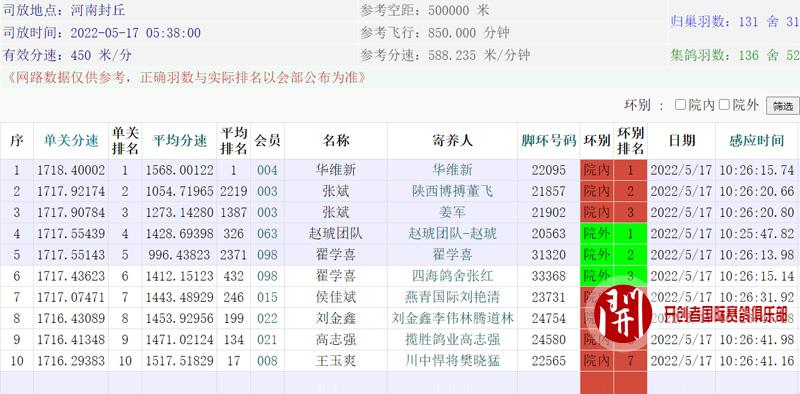
Task: Open 寄养人 link 川中悍将樊晓猛
Action: click(x=453, y=361)
